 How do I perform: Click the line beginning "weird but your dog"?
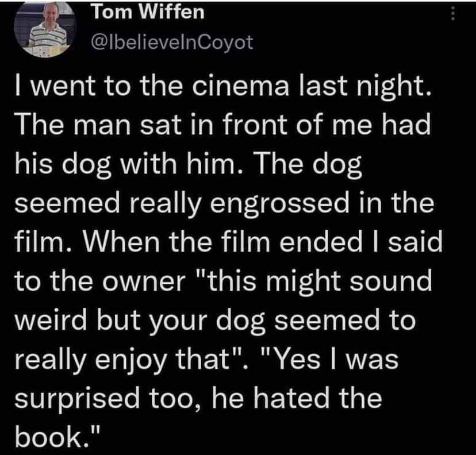(x=215, y=321)
